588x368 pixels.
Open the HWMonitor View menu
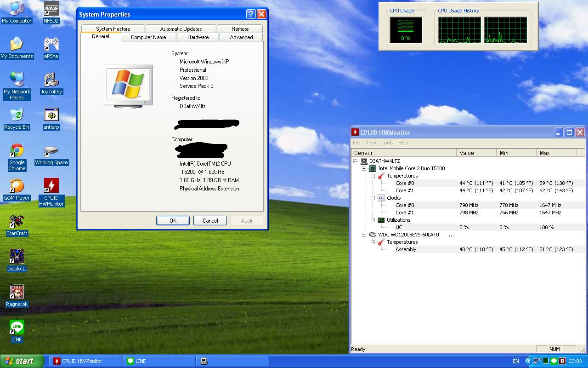coord(371,143)
